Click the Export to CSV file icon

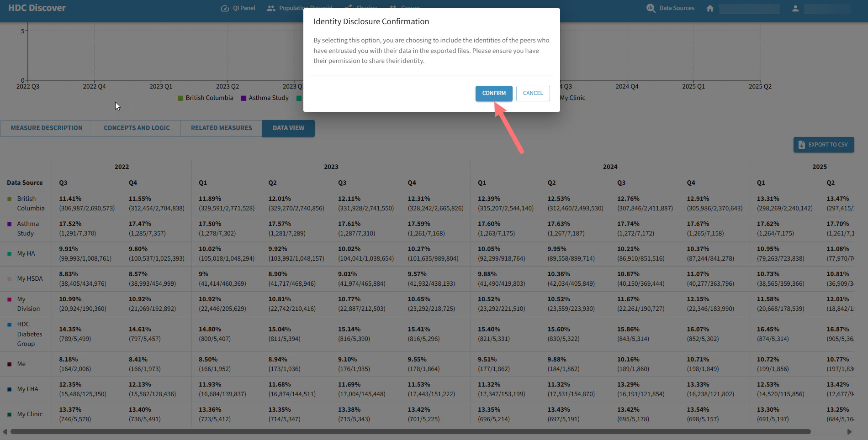(x=802, y=145)
